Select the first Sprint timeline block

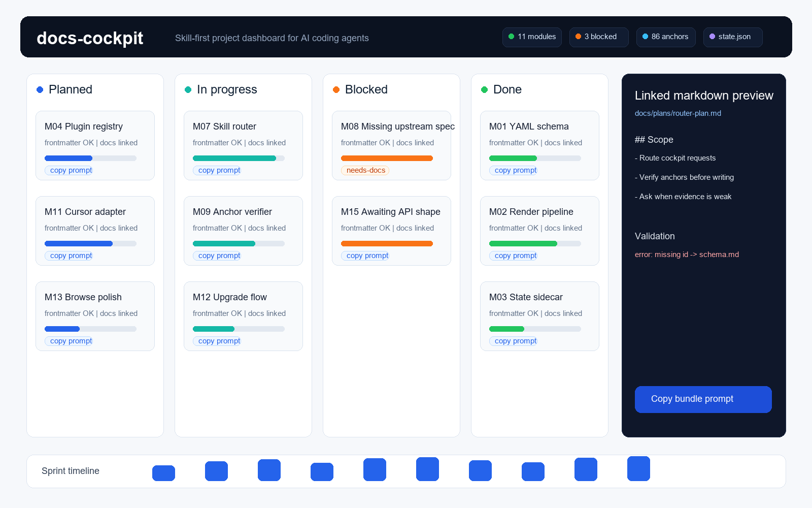tap(163, 473)
